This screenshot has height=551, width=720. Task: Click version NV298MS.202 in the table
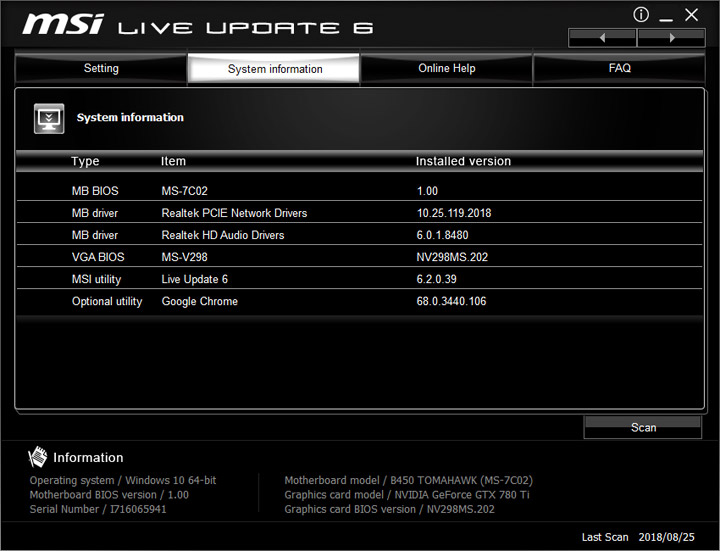coord(452,257)
